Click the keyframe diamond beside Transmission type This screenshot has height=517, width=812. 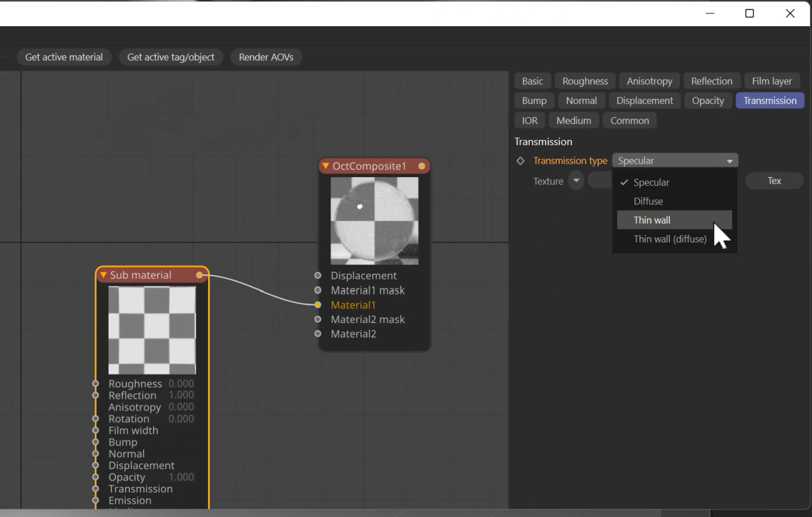[520, 161]
